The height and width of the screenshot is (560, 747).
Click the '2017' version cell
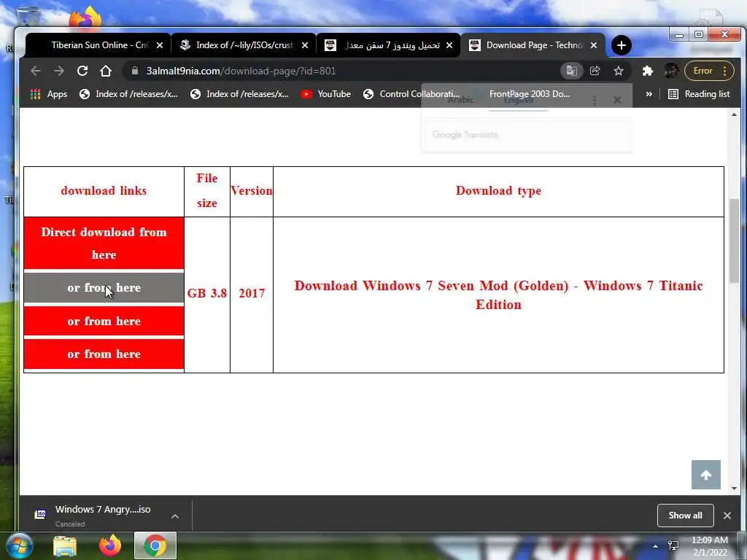point(252,293)
